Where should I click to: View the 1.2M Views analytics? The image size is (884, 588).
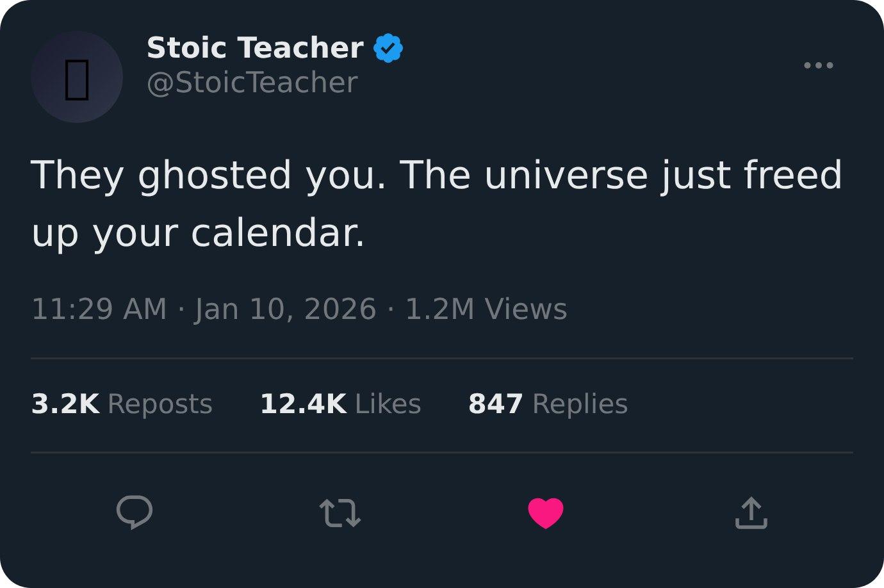coord(486,309)
